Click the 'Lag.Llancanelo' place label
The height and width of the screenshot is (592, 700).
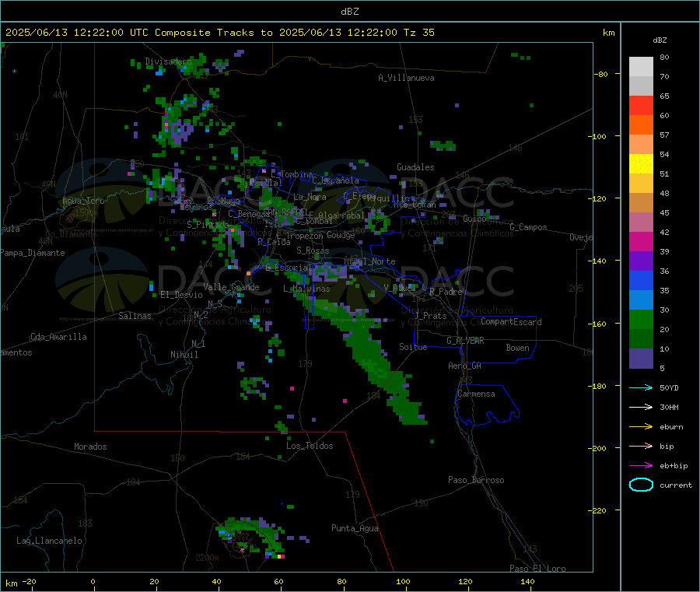[49, 541]
